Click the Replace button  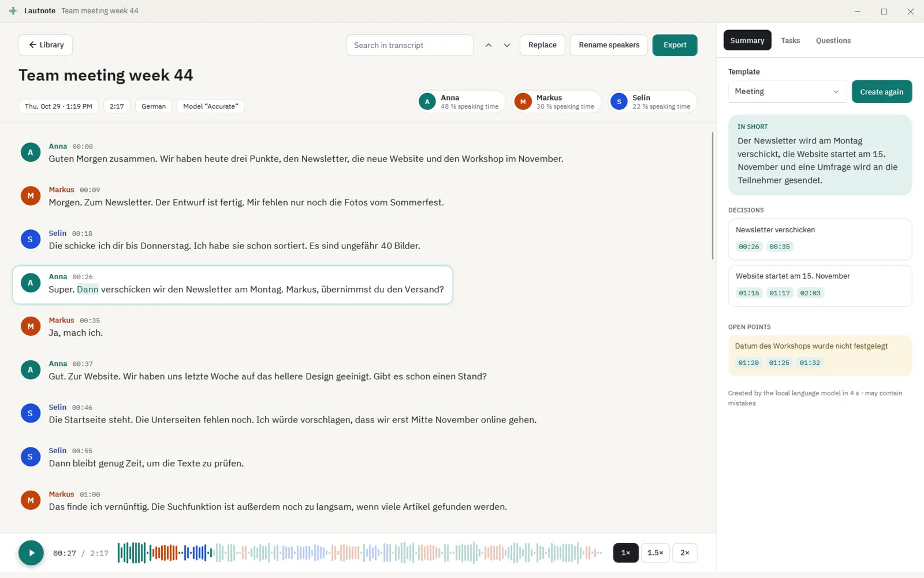coord(542,45)
